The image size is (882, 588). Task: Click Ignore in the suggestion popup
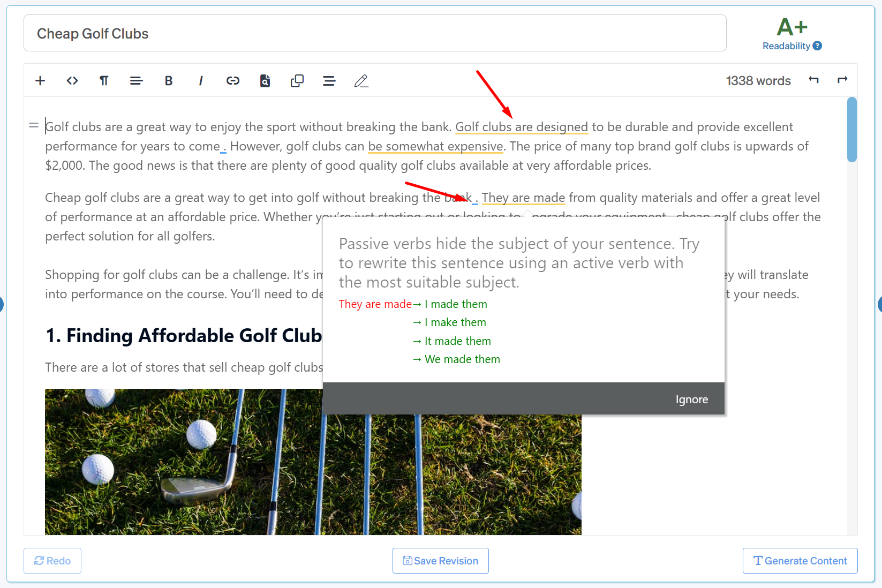pos(692,399)
